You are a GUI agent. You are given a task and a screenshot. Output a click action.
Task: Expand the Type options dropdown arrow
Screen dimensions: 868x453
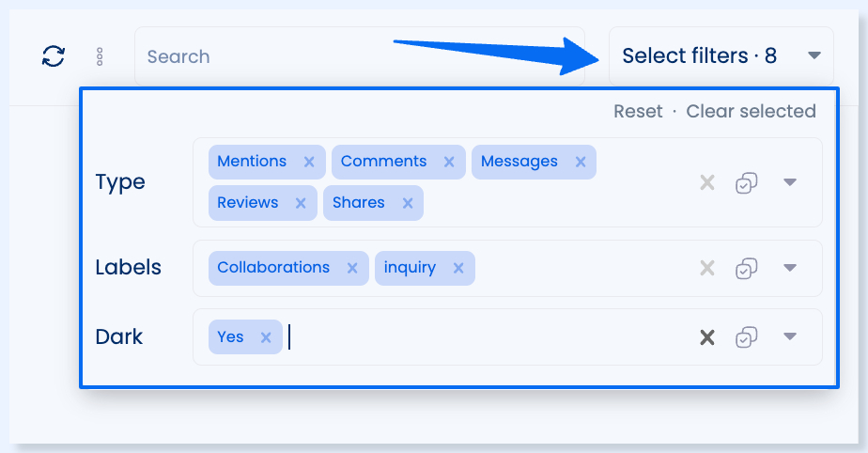[790, 182]
